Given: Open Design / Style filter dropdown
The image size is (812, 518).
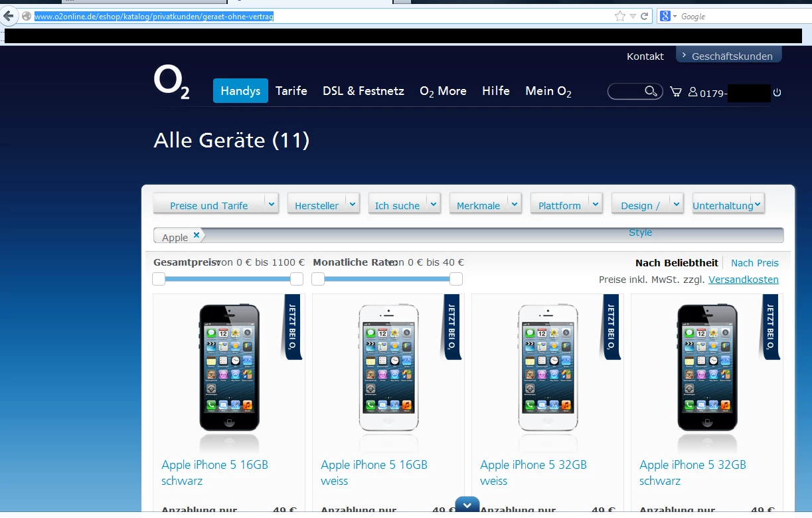Looking at the screenshot, I should coord(647,204).
